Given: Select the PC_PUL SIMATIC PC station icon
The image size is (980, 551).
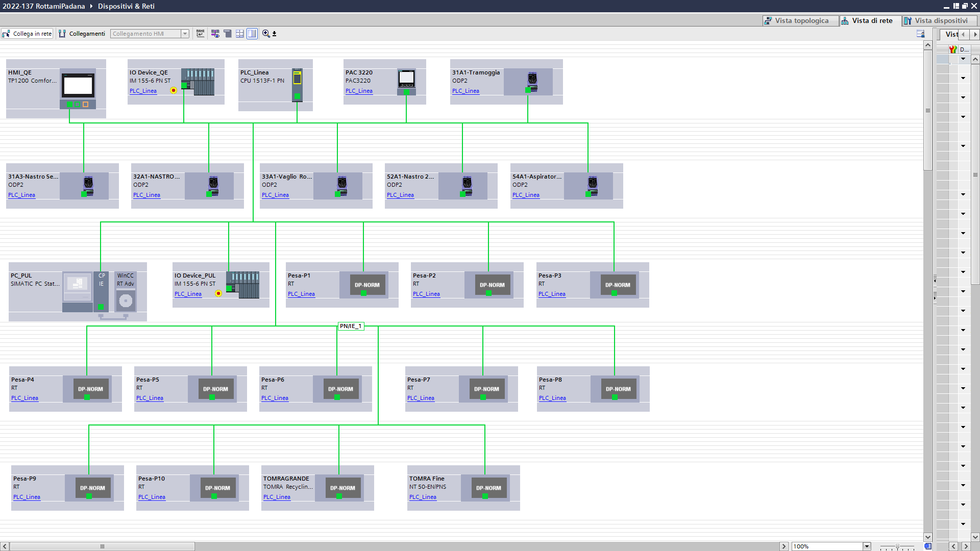Looking at the screenshot, I should 78,292.
